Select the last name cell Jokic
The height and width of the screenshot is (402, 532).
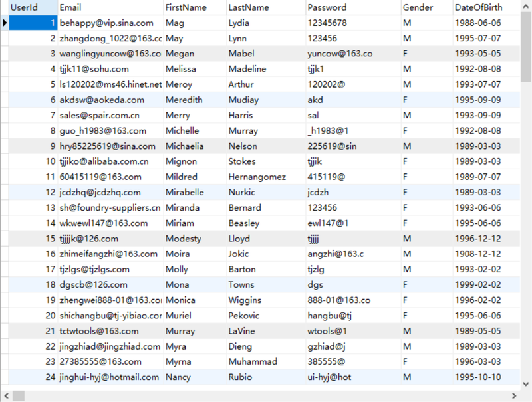[266, 254]
